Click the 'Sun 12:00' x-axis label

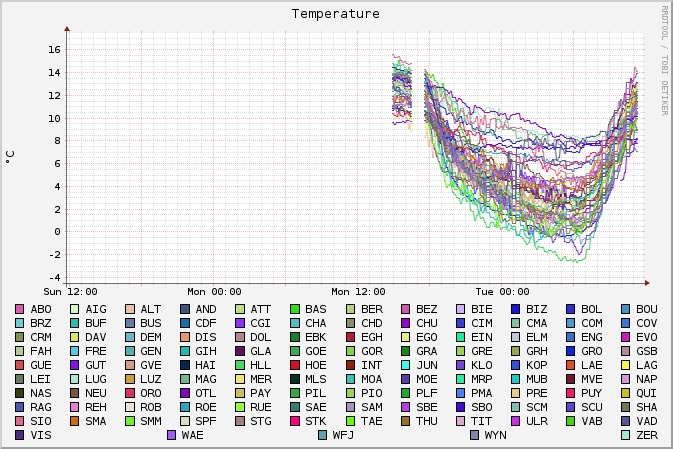tap(70, 292)
